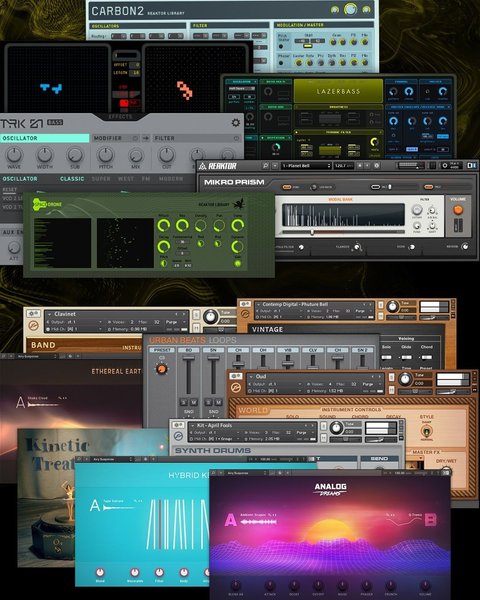Screen dimensions: 480x600
Task: Click the OH channel fader in Urban Beats
Action: pyautogui.click(x=263, y=362)
